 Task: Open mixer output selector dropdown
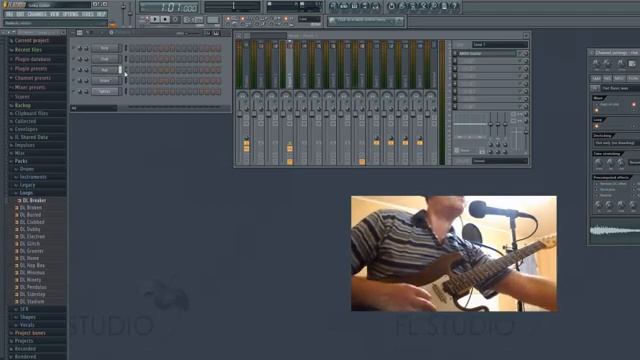coord(500,161)
